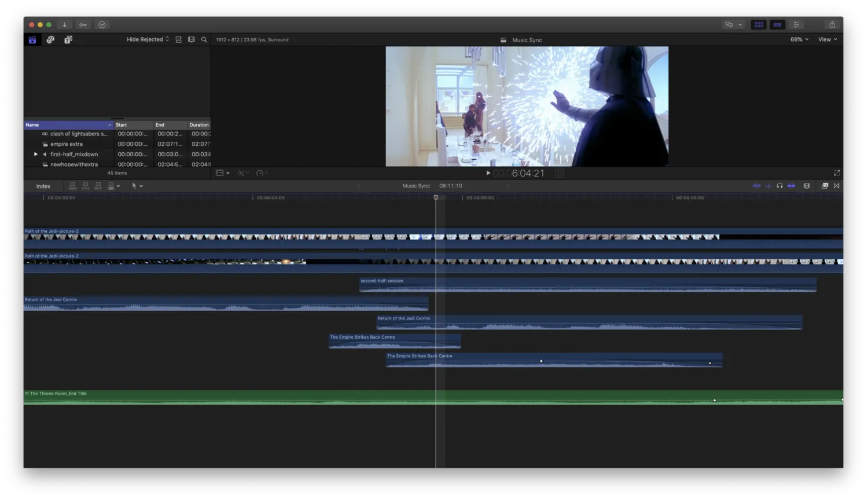The width and height of the screenshot is (868, 499).
Task: Switch browser between filmstrip and list view
Action: (x=191, y=39)
